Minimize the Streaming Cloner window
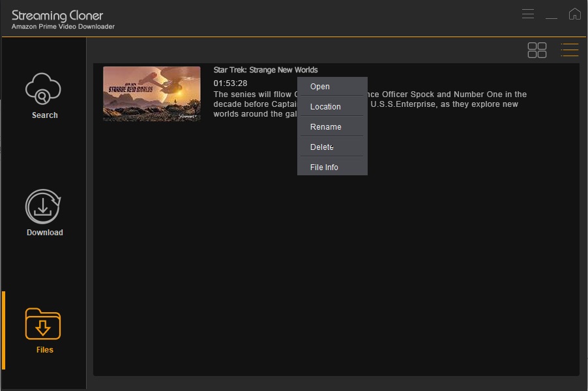 pyautogui.click(x=551, y=17)
